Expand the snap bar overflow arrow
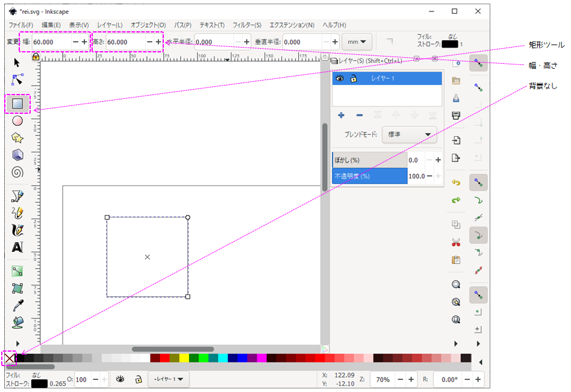Viewport: 571px width, 392px height. click(478, 344)
